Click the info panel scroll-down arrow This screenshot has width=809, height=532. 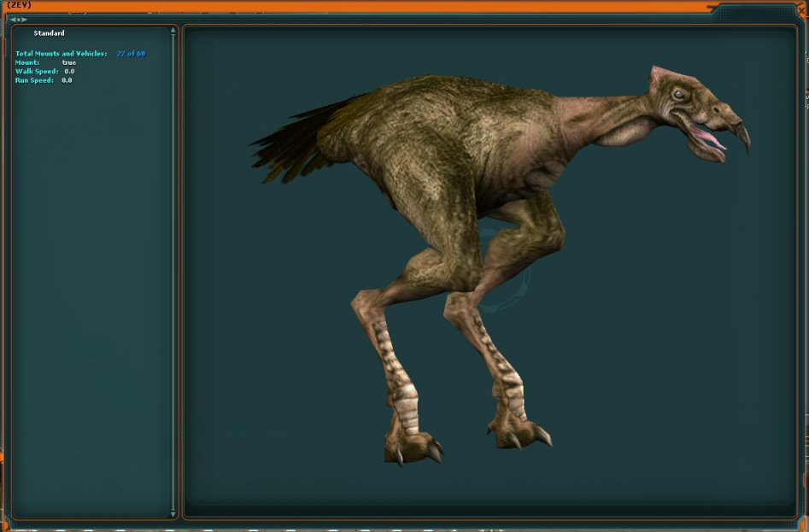[173, 513]
